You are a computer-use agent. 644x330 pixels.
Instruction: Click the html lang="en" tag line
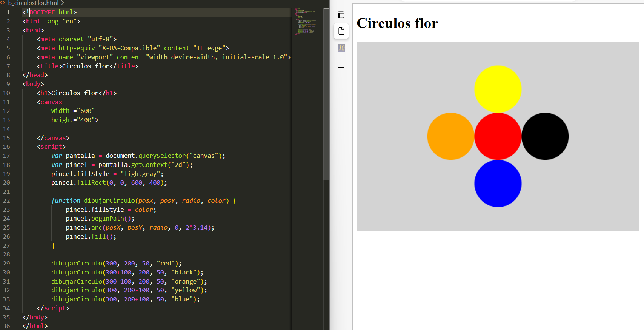[x=51, y=22]
